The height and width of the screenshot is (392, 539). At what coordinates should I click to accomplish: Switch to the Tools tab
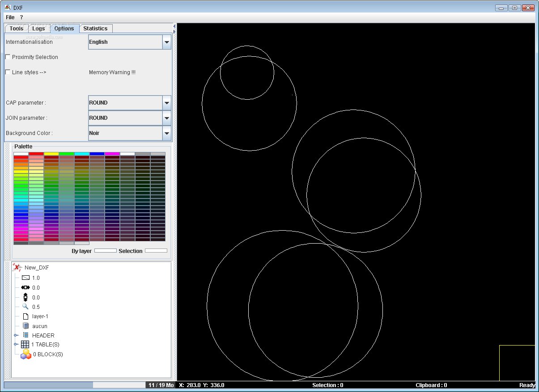(17, 29)
